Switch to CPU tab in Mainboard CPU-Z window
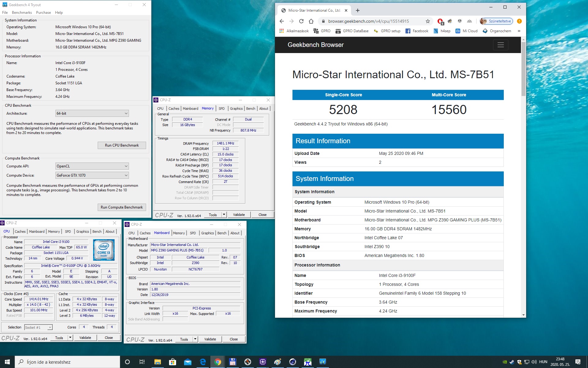 pyautogui.click(x=131, y=233)
